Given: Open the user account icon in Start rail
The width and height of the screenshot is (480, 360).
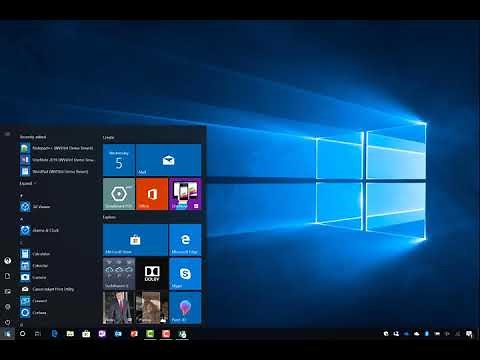Looking at the screenshot, I should pos(8,261).
